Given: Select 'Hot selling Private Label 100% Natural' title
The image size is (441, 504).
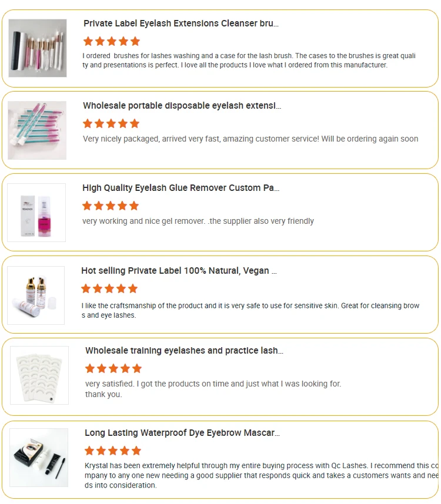Looking at the screenshot, I should (x=179, y=271).
